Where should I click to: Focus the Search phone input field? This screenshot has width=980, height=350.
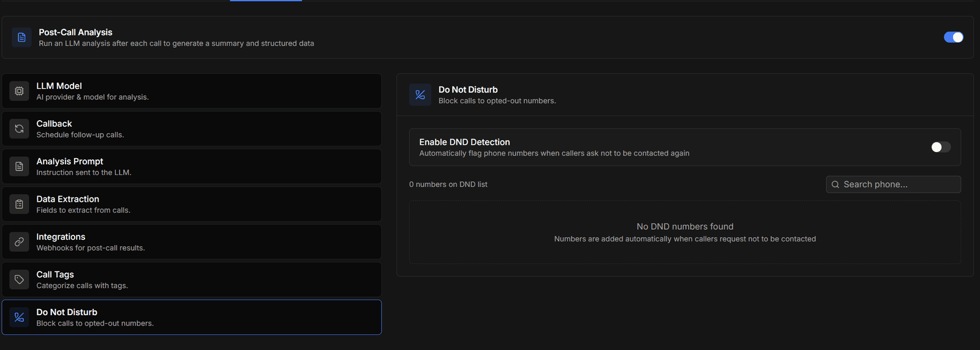(894, 185)
